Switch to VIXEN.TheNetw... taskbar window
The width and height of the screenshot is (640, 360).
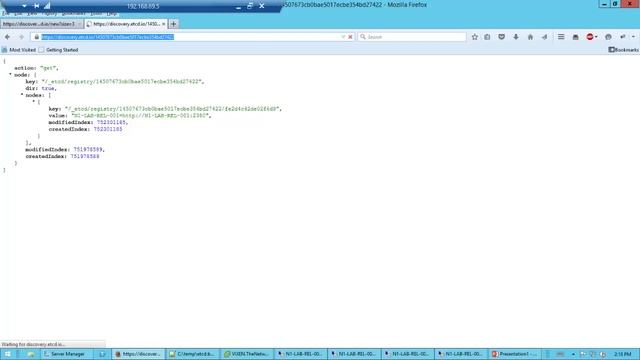click(x=246, y=354)
